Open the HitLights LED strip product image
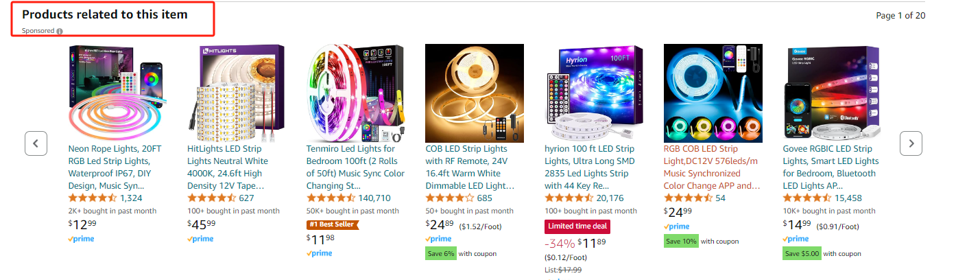 pos(237,93)
